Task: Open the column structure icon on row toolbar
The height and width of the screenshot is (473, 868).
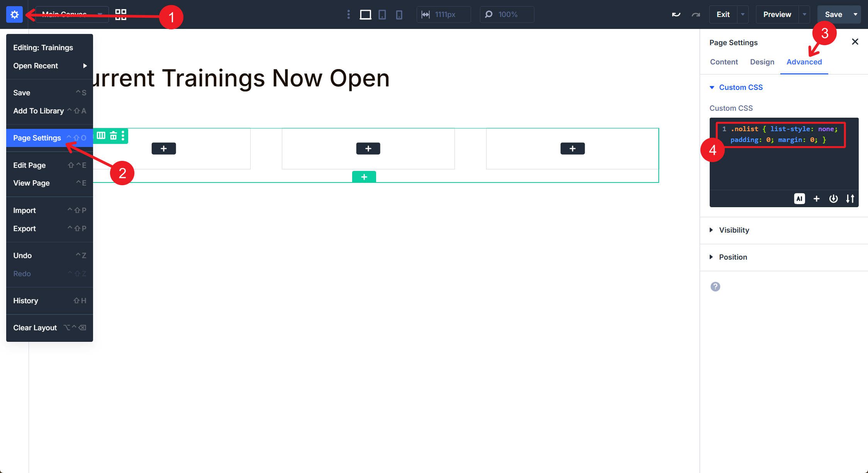Action: tap(101, 136)
